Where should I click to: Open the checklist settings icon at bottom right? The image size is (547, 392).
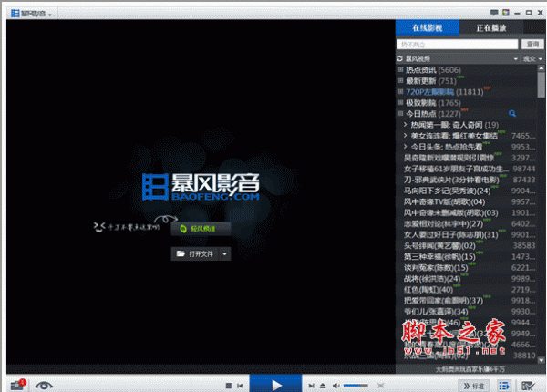(x=528, y=386)
